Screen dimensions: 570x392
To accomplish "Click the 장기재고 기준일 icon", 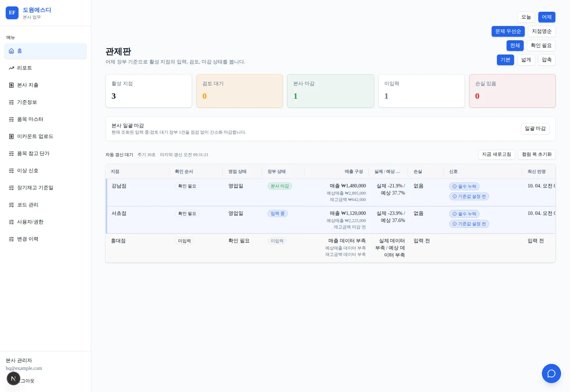I will tap(11, 188).
